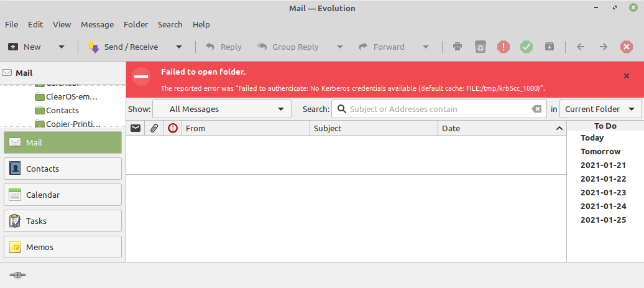This screenshot has width=644, height=288.
Task: Switch to Contacts view
Action: click(x=63, y=169)
